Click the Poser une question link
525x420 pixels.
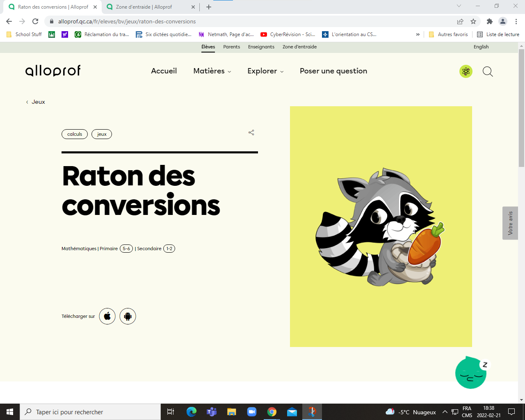(x=333, y=71)
